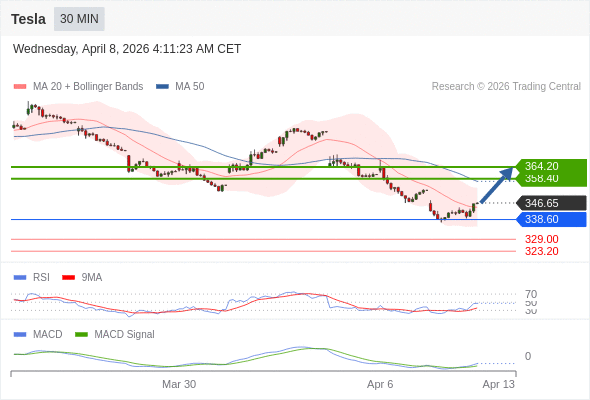This screenshot has height=400, width=590.
Task: Click the 9MA legend red swatch
Action: point(68,278)
